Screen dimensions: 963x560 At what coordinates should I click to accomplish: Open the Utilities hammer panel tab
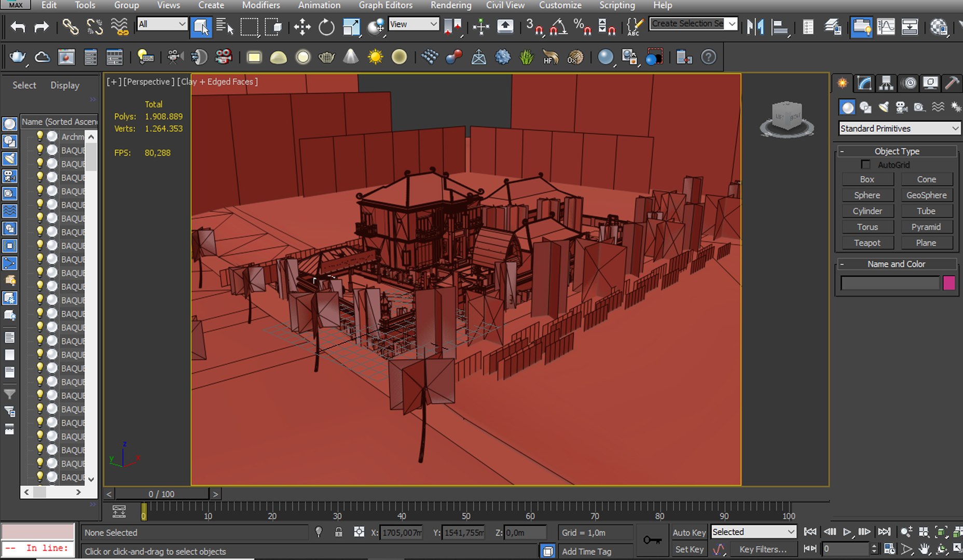point(952,83)
